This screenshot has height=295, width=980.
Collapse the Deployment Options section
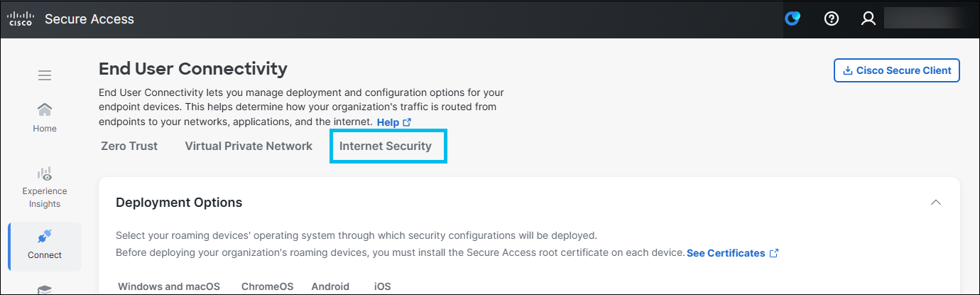[x=936, y=203]
